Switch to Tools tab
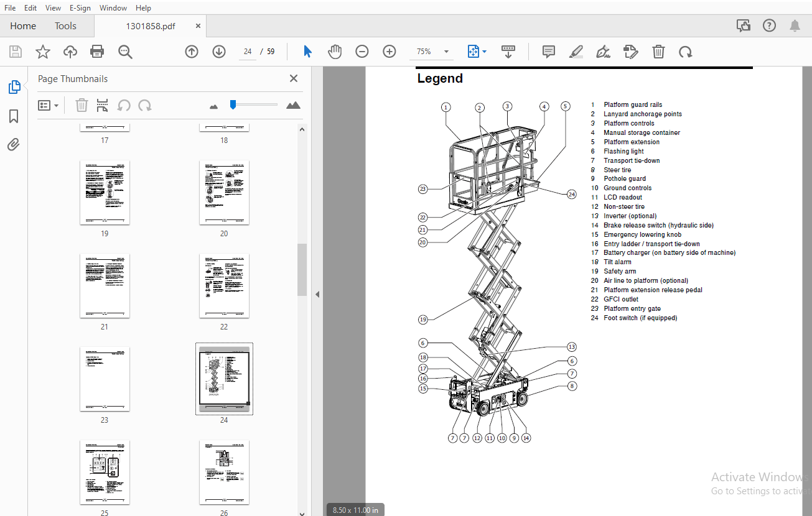The width and height of the screenshot is (812, 516). [65, 26]
